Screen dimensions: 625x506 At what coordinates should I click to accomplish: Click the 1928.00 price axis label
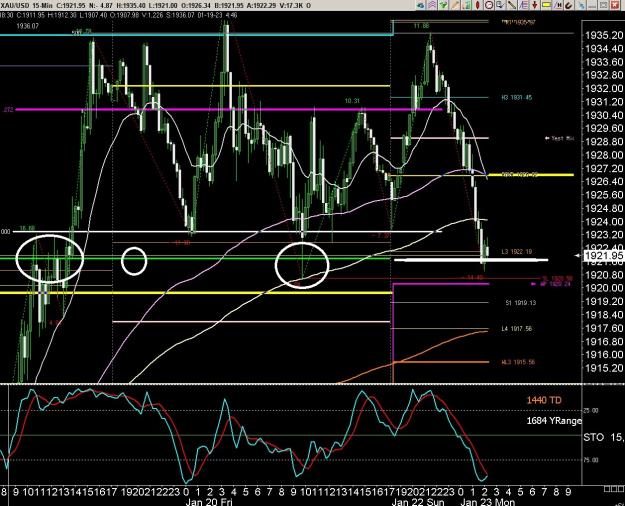(x=604, y=155)
